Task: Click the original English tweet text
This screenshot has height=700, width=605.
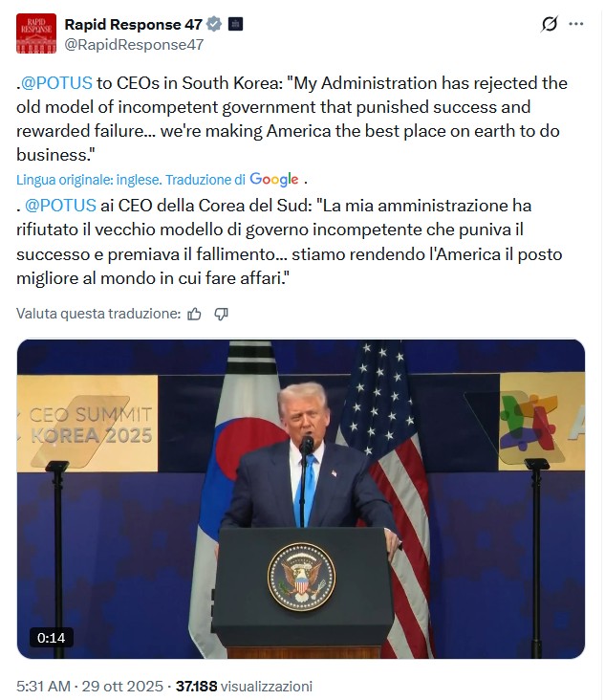Action: [x=287, y=119]
